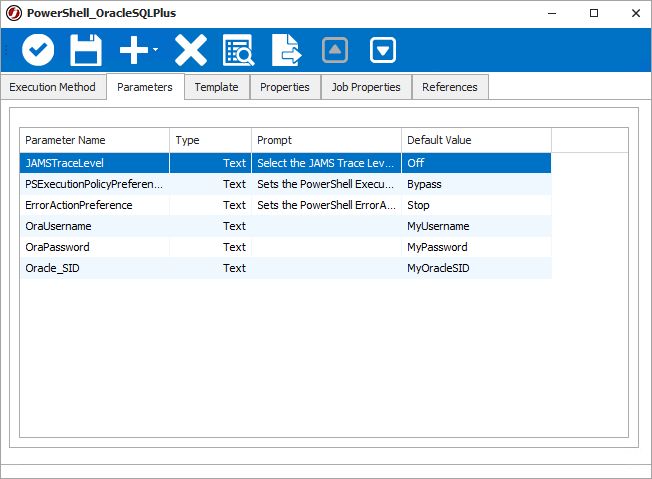Click the floppy disk Save icon

[x=86, y=50]
